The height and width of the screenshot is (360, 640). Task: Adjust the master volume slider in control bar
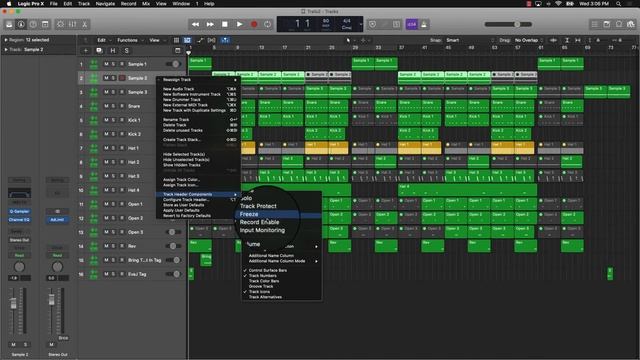coord(508,24)
